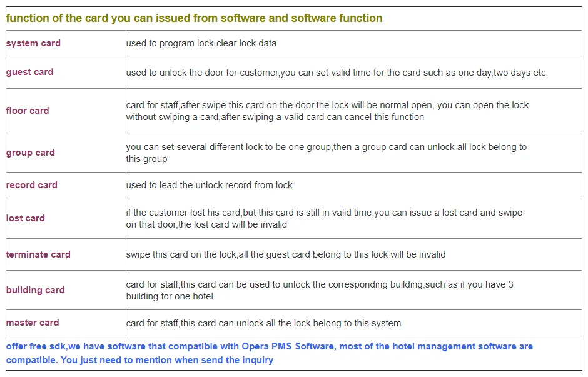Click the 'record card' label
The height and width of the screenshot is (377, 588).
point(32,185)
